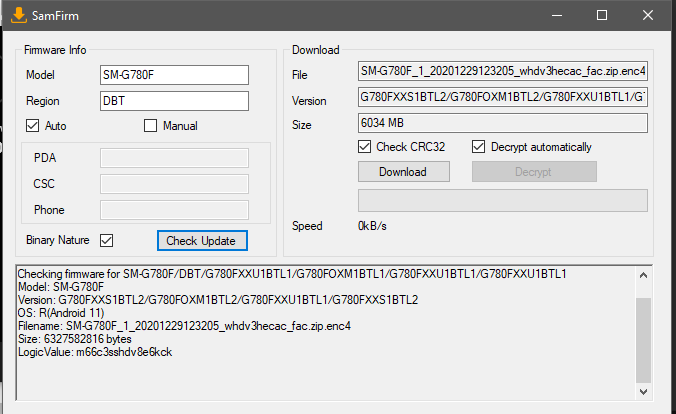This screenshot has height=414, width=676.
Task: Click the PDA input field
Action: tap(174, 158)
